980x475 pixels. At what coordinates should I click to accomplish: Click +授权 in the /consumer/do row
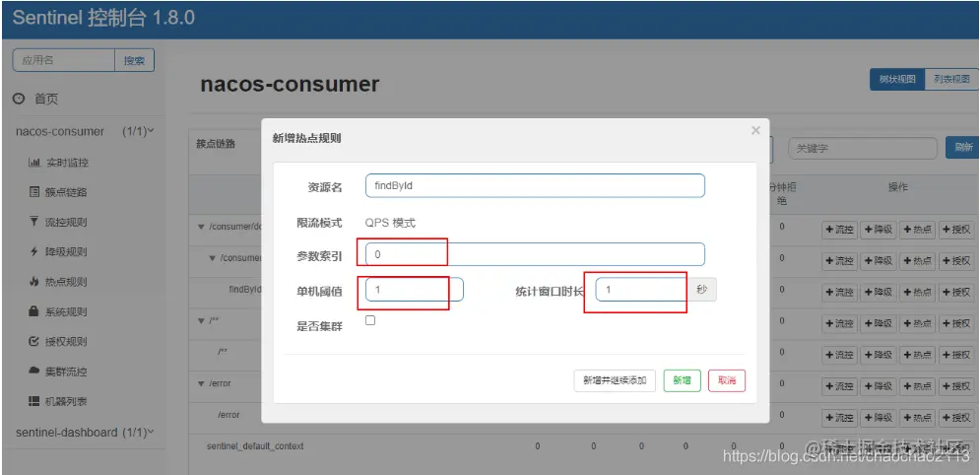(956, 230)
